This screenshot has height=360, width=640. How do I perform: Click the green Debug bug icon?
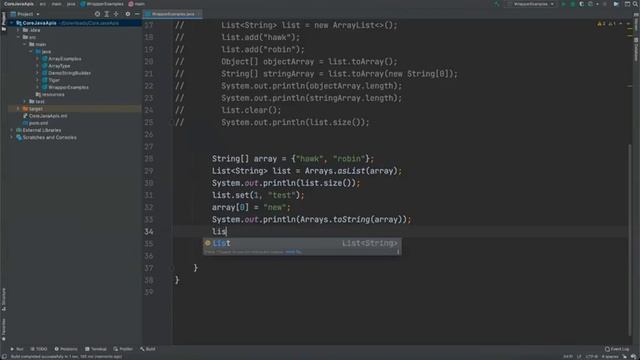pyautogui.click(x=573, y=4)
